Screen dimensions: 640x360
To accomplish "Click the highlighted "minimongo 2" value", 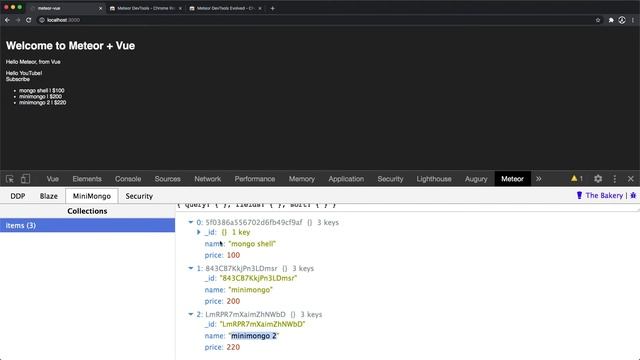I will click(x=253, y=336).
